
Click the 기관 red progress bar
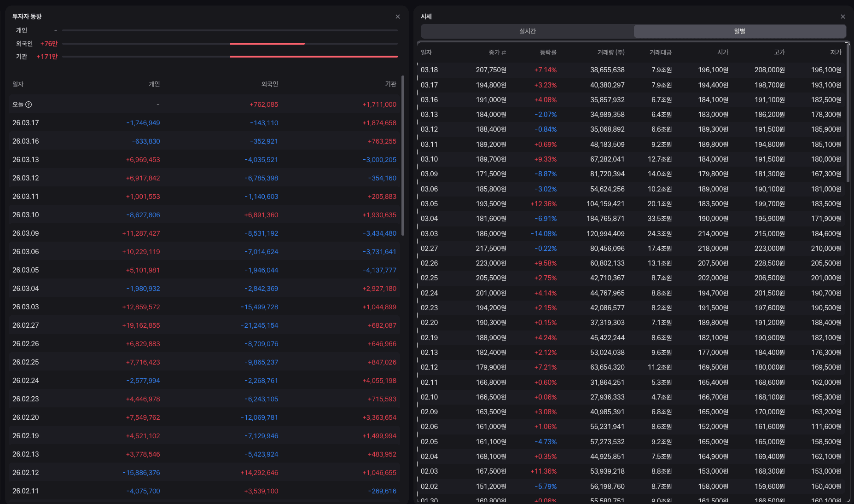pos(314,57)
